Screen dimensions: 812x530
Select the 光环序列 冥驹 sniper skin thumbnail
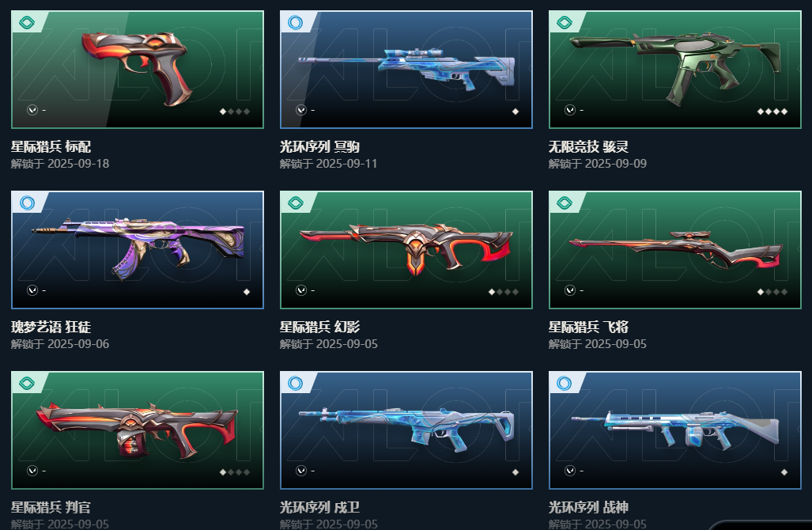click(x=406, y=70)
